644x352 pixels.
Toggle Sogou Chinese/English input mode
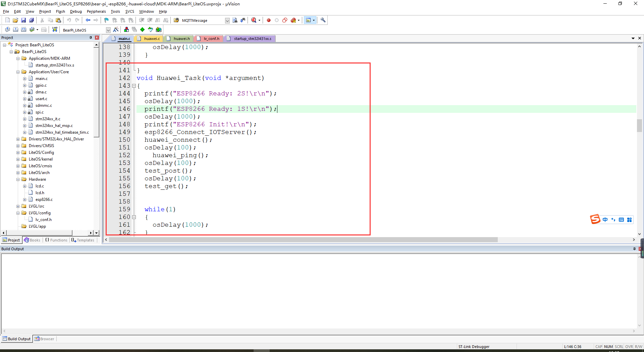coord(605,220)
